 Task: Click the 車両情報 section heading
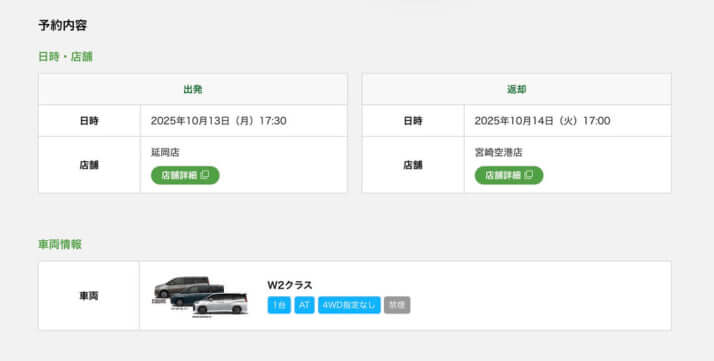pos(60,244)
